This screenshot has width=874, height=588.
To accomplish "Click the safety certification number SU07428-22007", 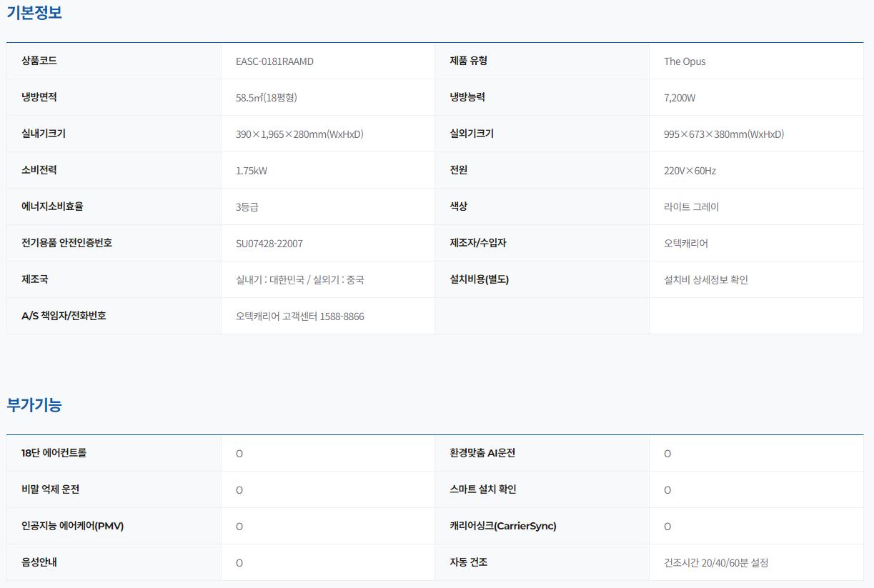I will [269, 244].
